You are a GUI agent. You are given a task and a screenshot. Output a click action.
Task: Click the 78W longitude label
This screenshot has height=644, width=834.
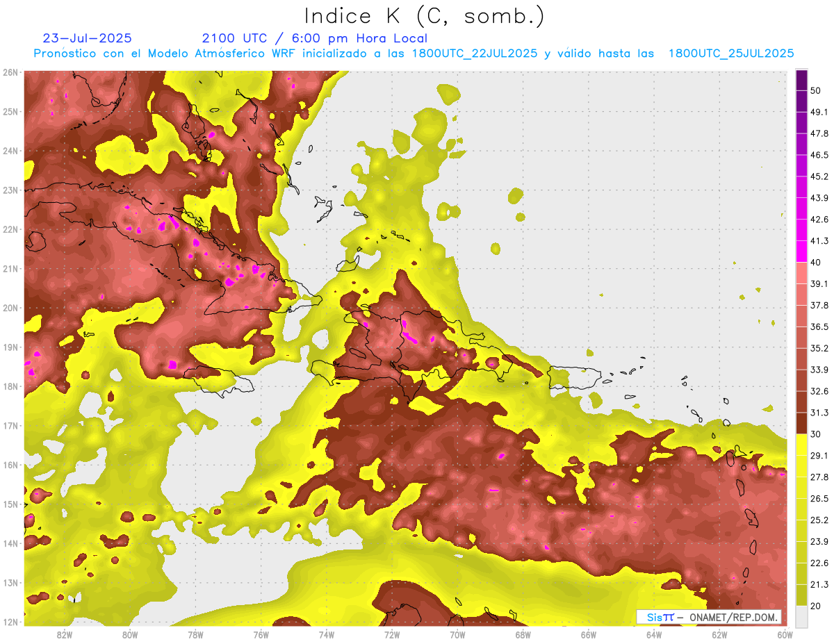[195, 634]
